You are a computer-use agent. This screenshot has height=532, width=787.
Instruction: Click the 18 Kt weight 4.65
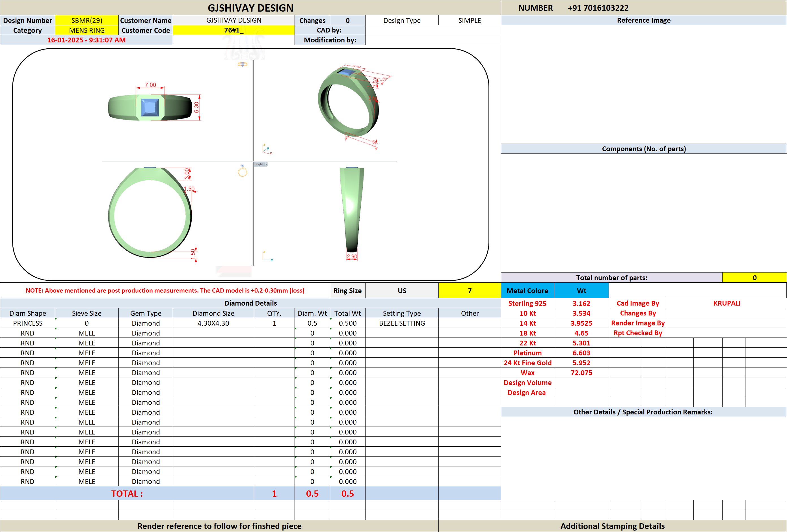[x=581, y=333]
